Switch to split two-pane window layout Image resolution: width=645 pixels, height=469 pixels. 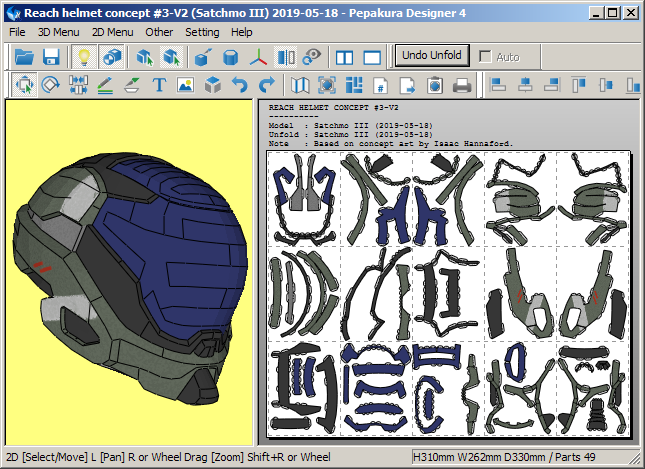(x=344, y=58)
